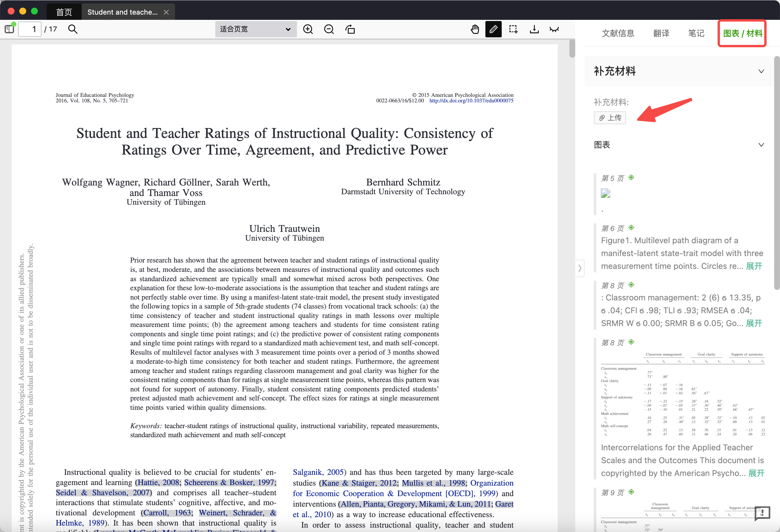Open the Scheerens & Bosker, 1997 citation
The height and width of the screenshot is (532, 780).
(230, 482)
